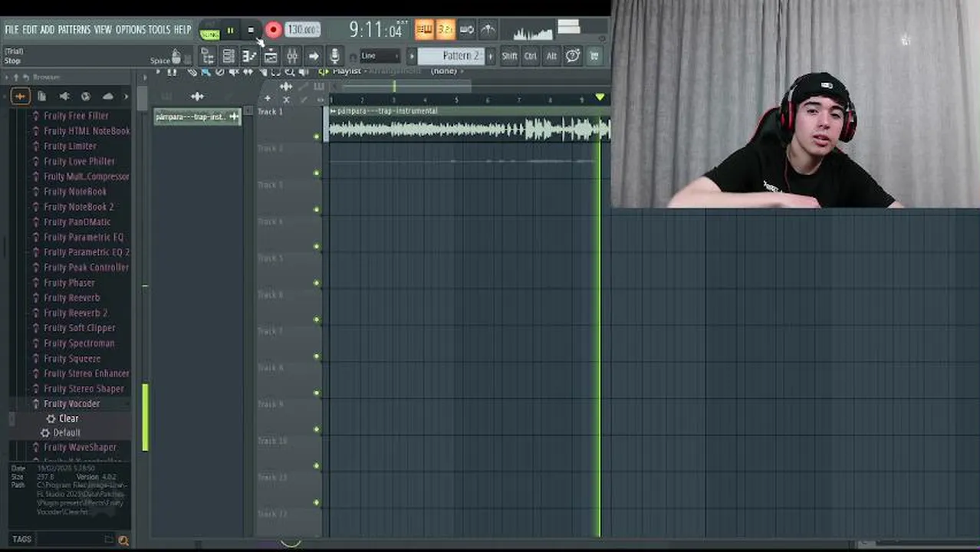
Task: Mute Track 3 with its green dot
Action: (x=317, y=210)
